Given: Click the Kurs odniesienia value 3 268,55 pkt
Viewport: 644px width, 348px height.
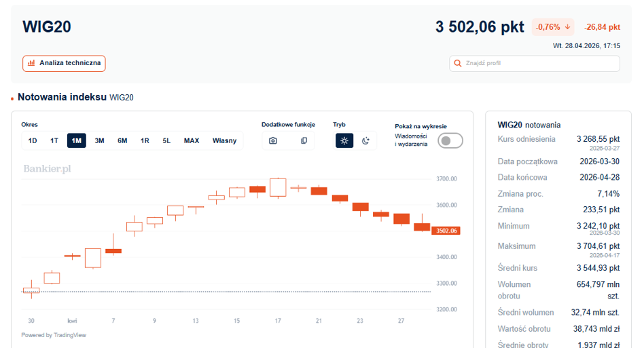Looking at the screenshot, I should point(598,139).
